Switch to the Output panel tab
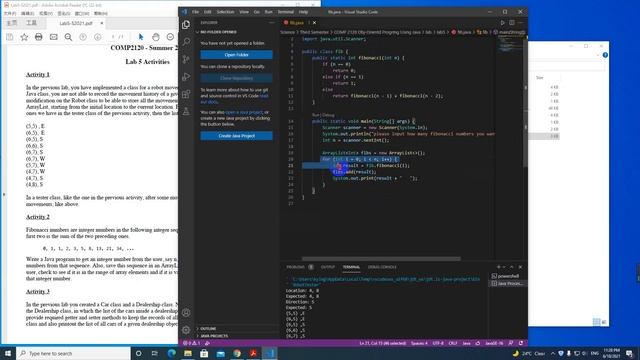The image size is (640, 360). [x=328, y=267]
